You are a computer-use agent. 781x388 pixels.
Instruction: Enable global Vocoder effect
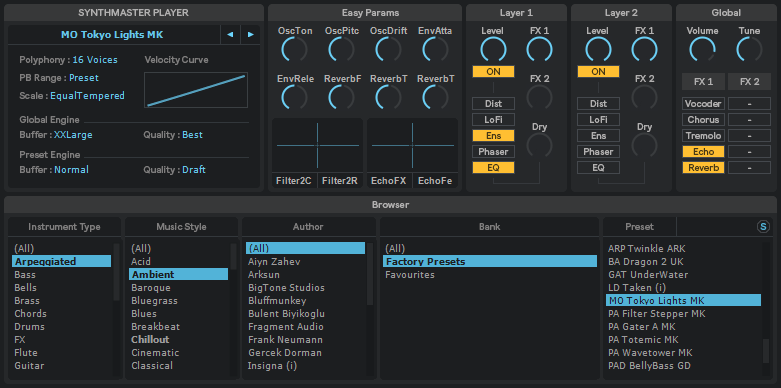(703, 104)
